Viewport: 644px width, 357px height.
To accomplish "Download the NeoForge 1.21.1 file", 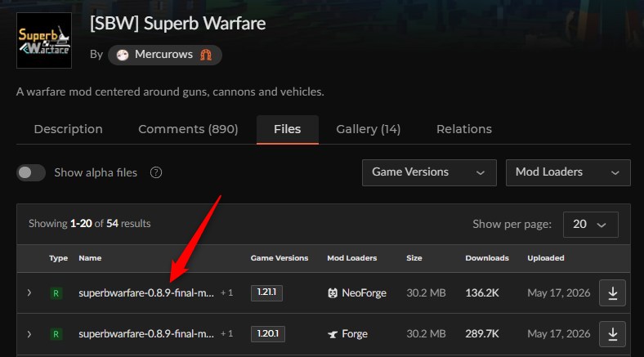I will pos(612,293).
